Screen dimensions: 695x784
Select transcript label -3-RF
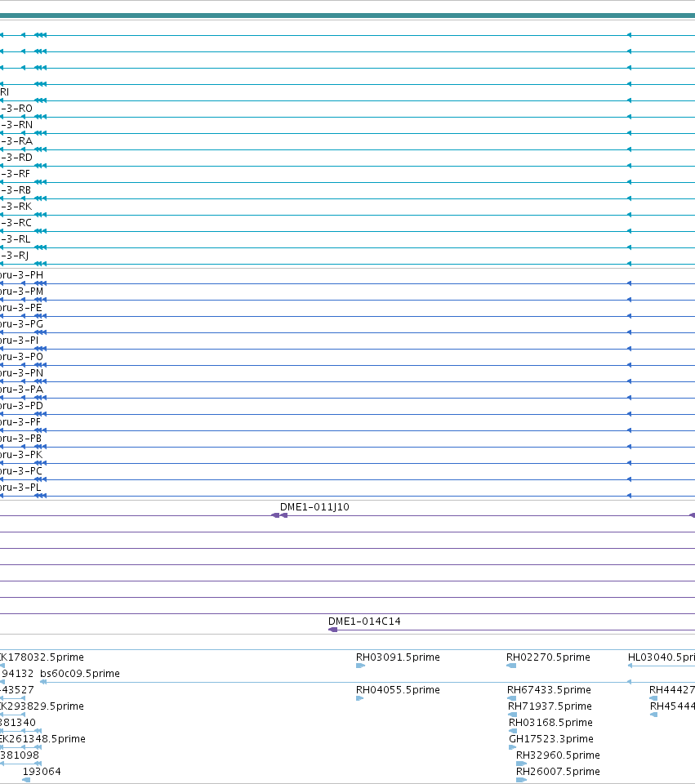point(15,174)
